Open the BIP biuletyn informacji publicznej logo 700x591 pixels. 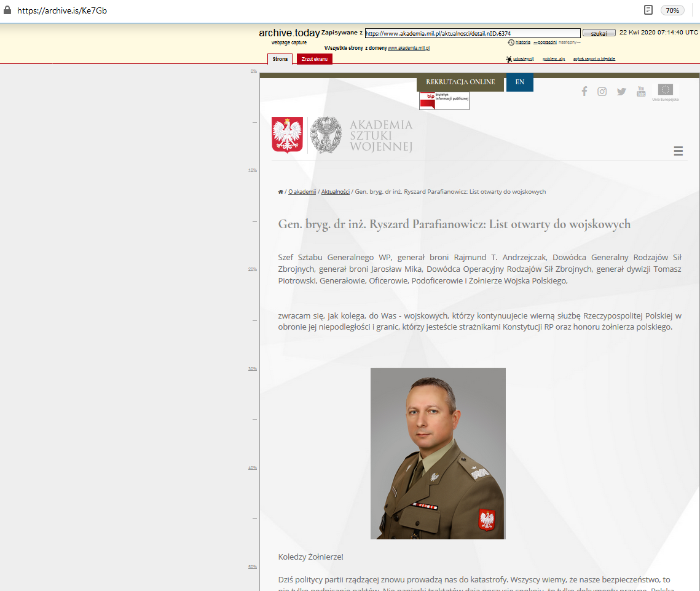point(444,101)
